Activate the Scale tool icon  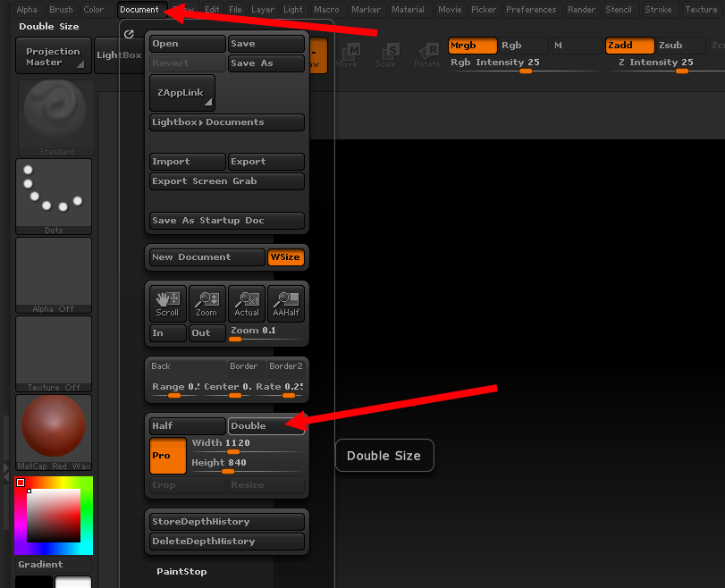click(x=385, y=55)
